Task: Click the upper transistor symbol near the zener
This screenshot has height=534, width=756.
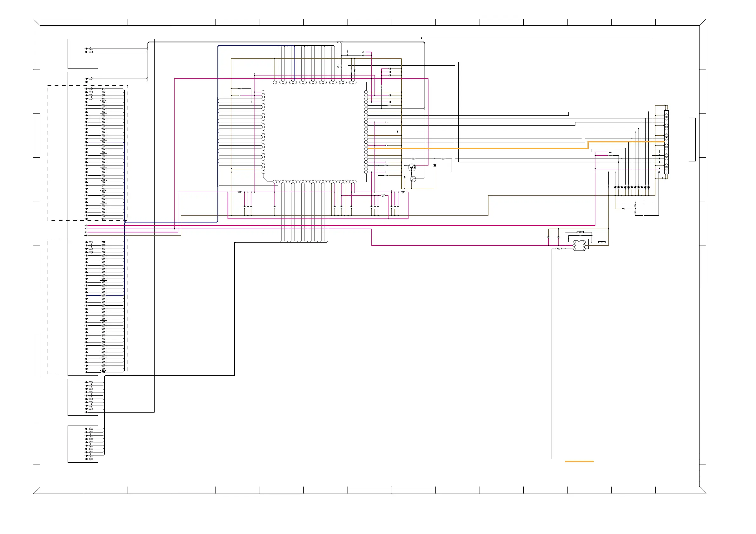Action: coord(412,167)
